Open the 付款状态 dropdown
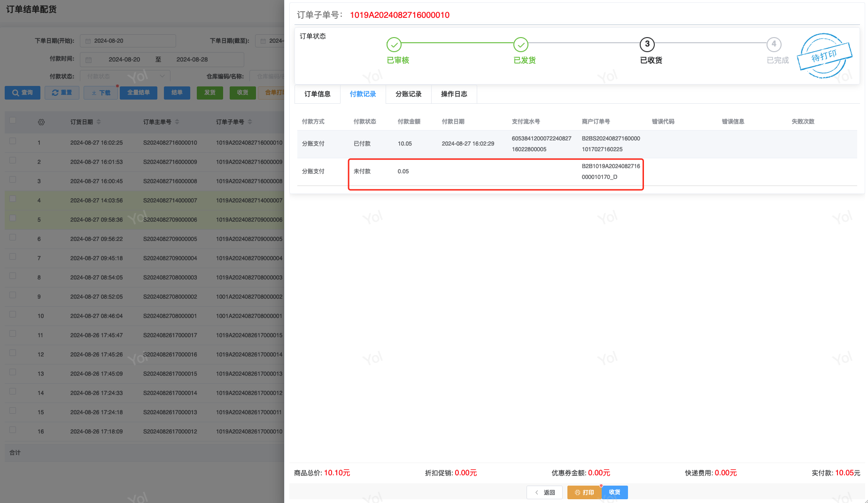This screenshot has width=868, height=503. click(125, 76)
